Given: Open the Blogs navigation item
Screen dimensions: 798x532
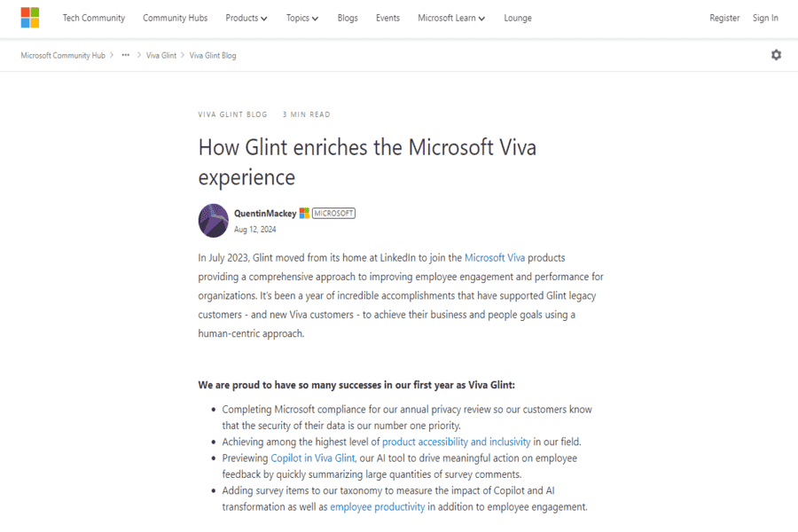Looking at the screenshot, I should [348, 18].
